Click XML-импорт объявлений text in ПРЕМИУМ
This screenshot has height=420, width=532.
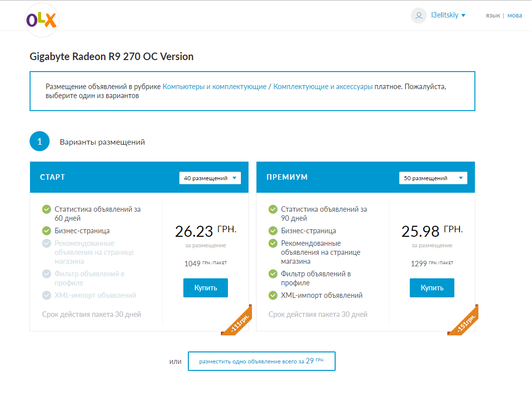coord(322,295)
